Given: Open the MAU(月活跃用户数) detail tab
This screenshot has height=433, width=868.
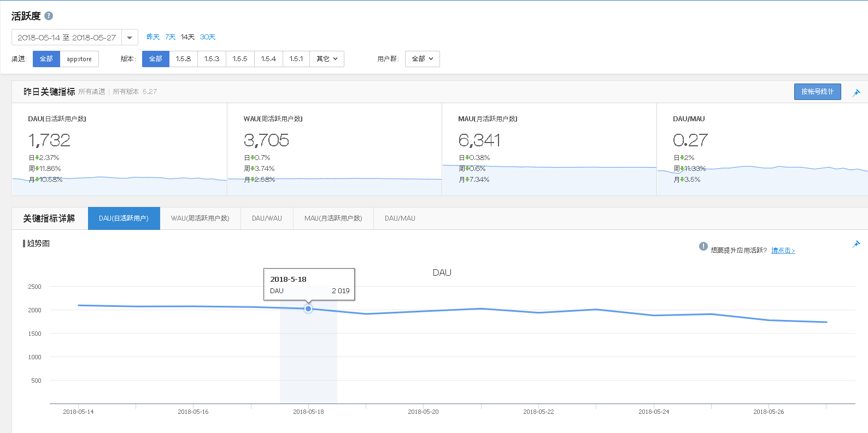Looking at the screenshot, I should pyautogui.click(x=333, y=218).
